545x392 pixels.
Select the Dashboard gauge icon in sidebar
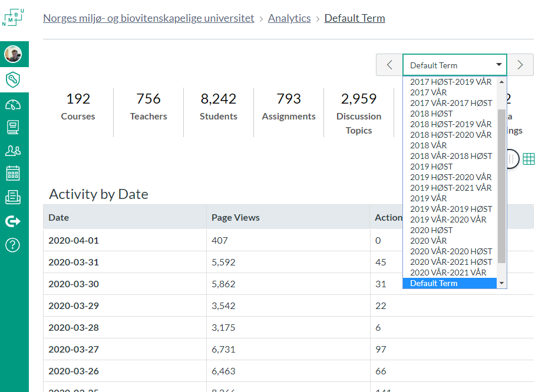pos(12,106)
